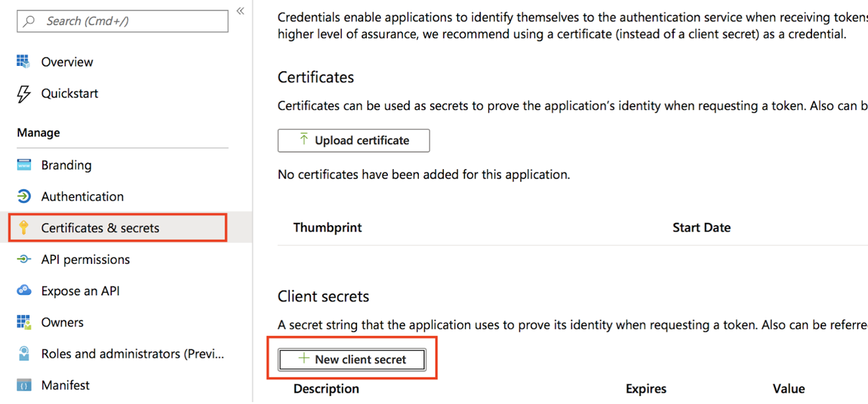
Task: Click the Overview grid icon
Action: [x=24, y=62]
